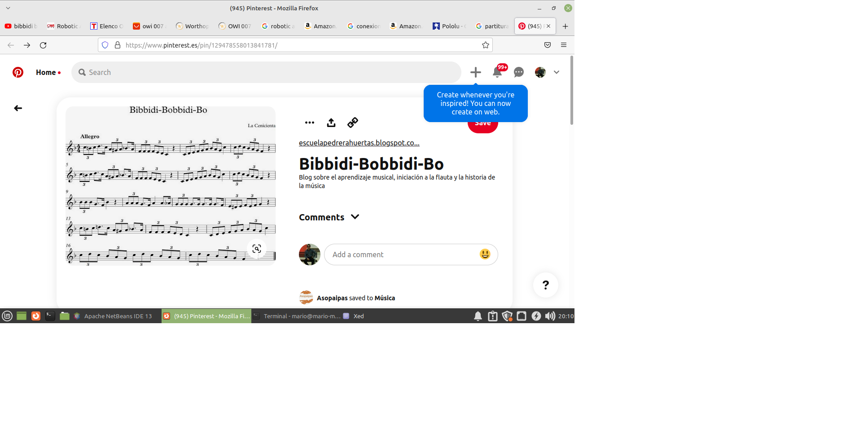This screenshot has height=430, width=868.
Task: Click the Pinterest Search box
Action: click(x=266, y=72)
